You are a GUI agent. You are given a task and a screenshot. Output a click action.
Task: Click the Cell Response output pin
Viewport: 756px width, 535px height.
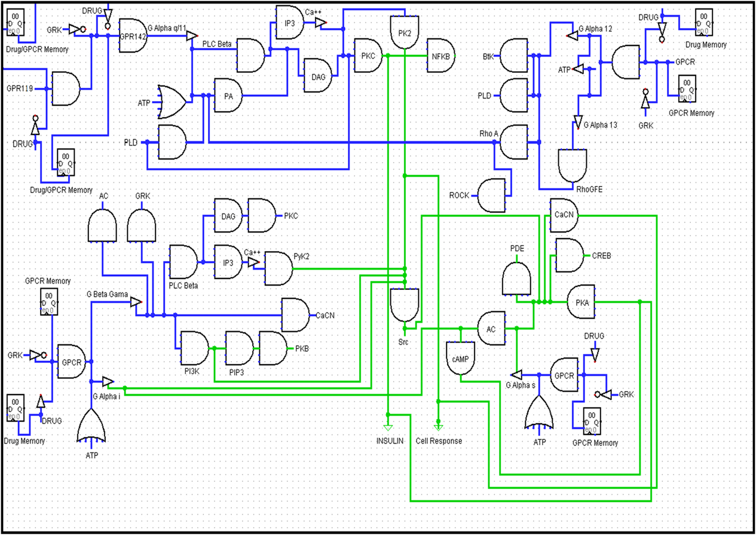point(438,427)
